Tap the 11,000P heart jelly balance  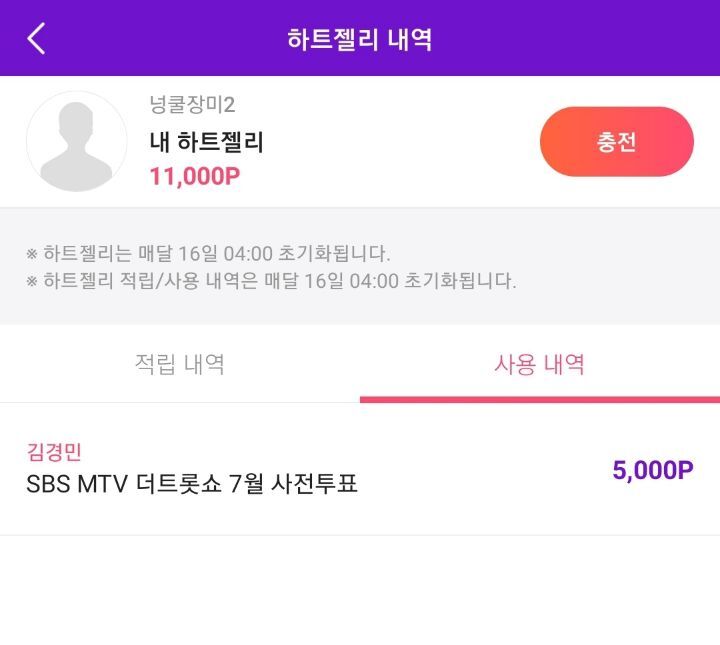click(195, 176)
